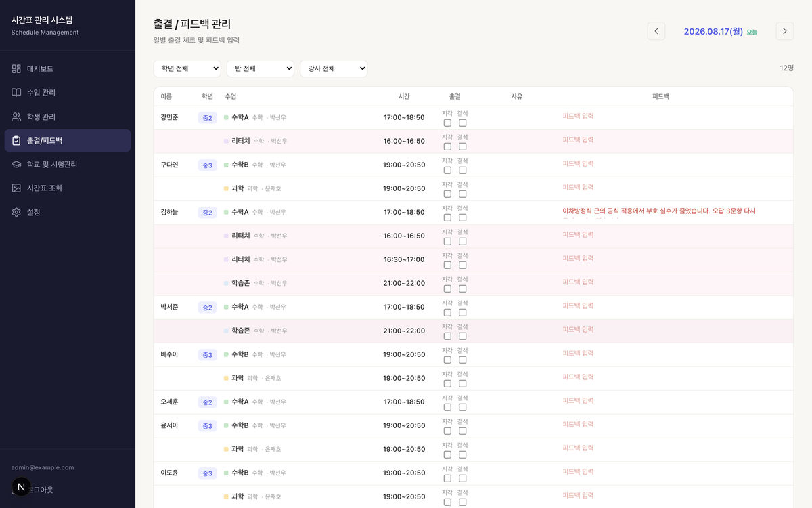Check 지각 for 오세훈 수학A class
The height and width of the screenshot is (508, 812).
click(447, 407)
